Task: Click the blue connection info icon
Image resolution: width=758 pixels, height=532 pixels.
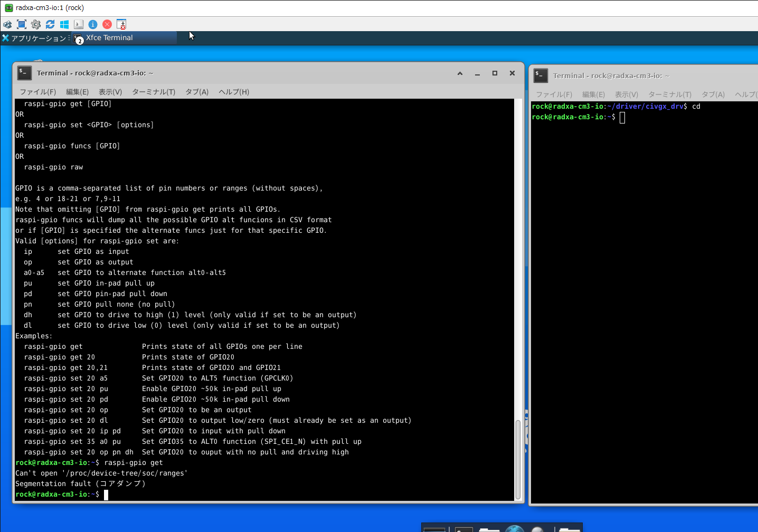Action: tap(93, 24)
